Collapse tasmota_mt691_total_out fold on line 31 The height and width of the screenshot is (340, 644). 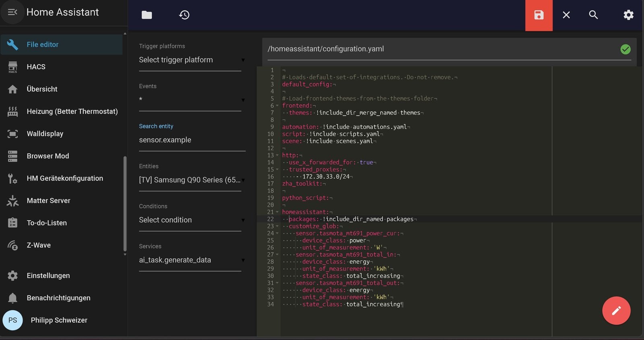coord(277,283)
